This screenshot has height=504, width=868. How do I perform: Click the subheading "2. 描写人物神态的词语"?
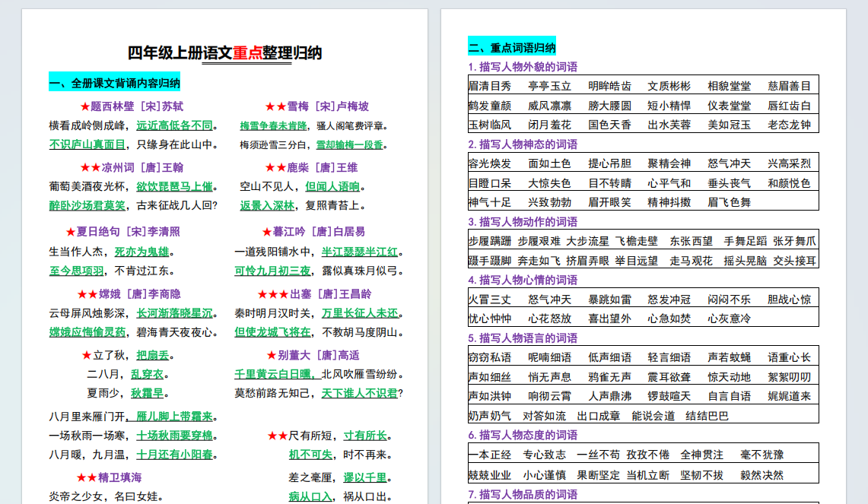[523, 144]
